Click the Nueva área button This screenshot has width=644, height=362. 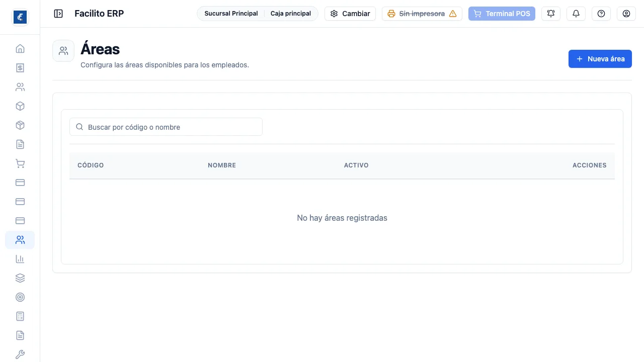point(600,59)
